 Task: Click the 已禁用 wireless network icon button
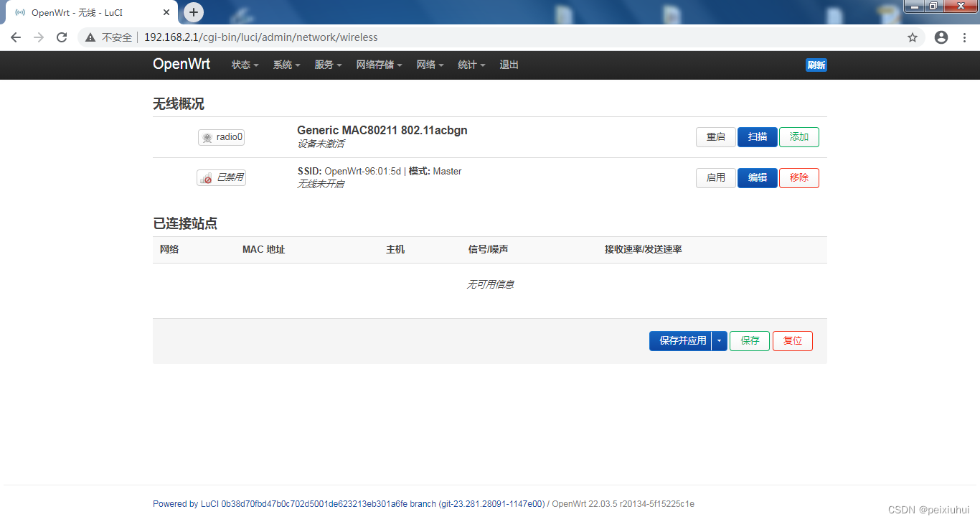[221, 177]
